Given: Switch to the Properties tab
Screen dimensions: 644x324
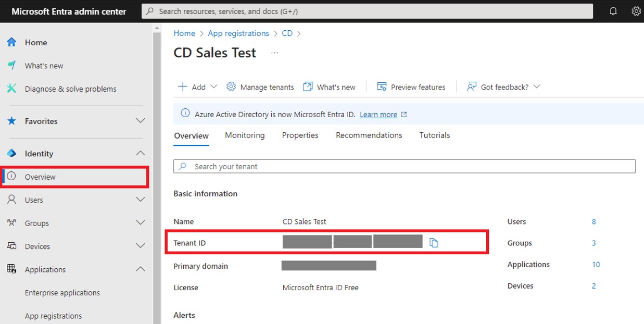Looking at the screenshot, I should coord(300,135).
